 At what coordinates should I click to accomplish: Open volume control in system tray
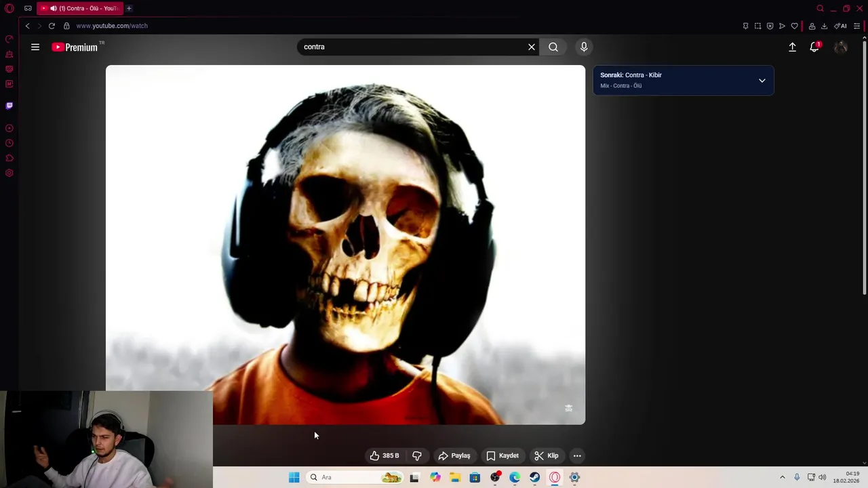pos(822,477)
